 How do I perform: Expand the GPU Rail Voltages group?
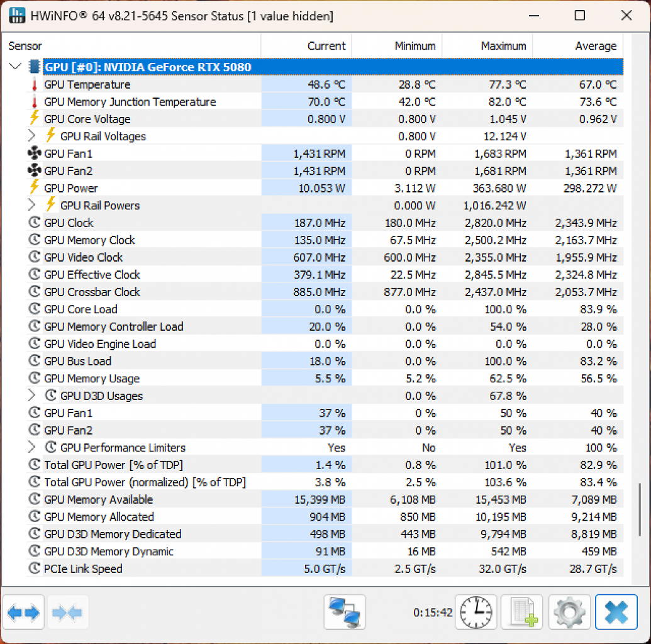(31, 136)
